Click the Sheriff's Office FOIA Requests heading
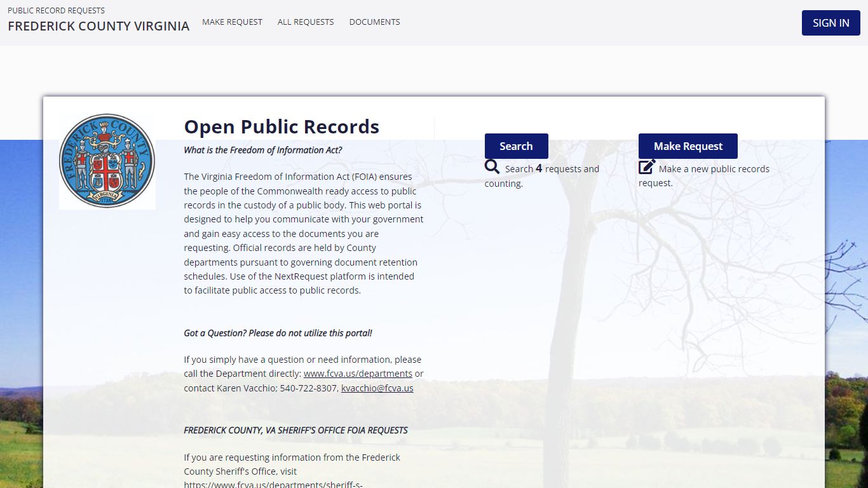This screenshot has width=868, height=488. (296, 430)
